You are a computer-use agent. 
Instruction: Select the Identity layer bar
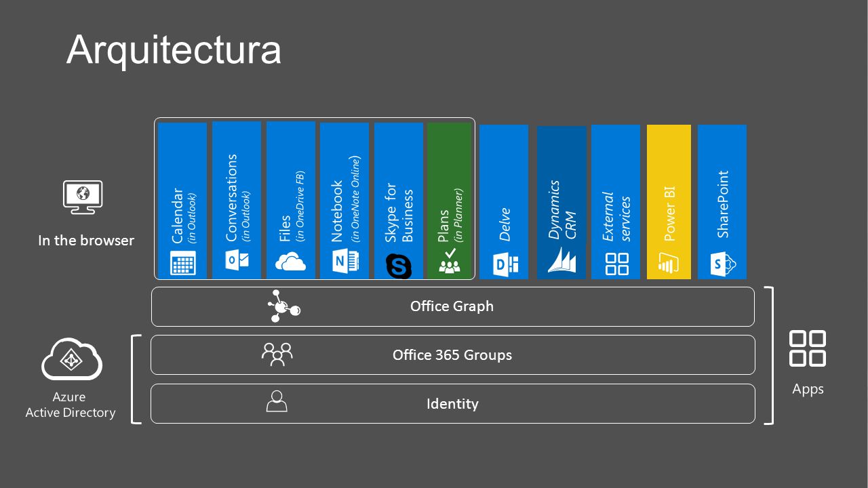(x=453, y=404)
